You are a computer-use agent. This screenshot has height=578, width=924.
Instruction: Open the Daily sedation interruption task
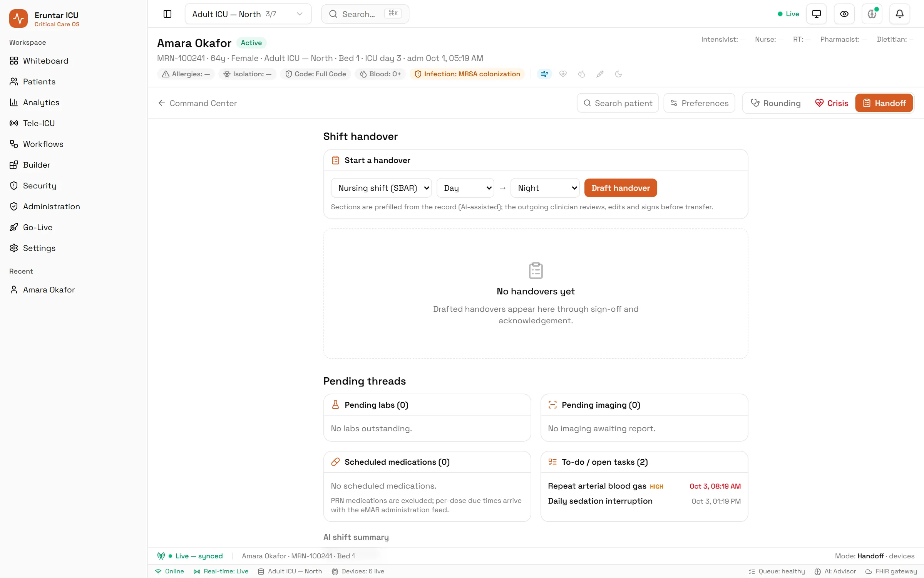644,501
